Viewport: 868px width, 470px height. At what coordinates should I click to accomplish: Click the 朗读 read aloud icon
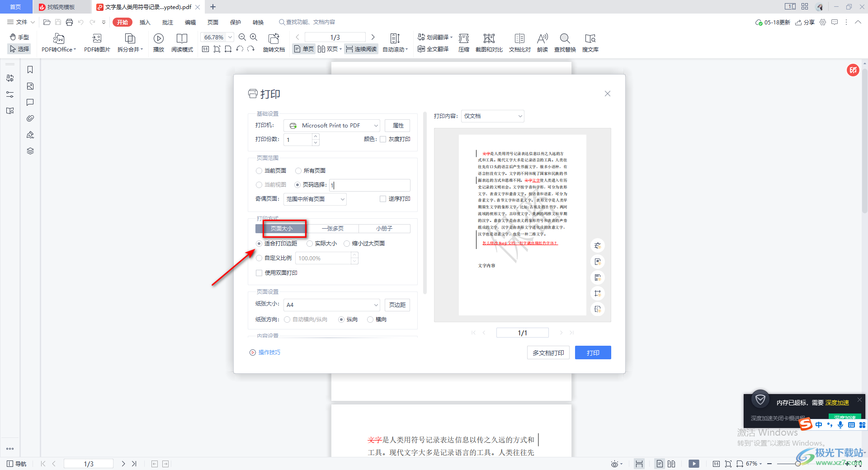click(542, 38)
